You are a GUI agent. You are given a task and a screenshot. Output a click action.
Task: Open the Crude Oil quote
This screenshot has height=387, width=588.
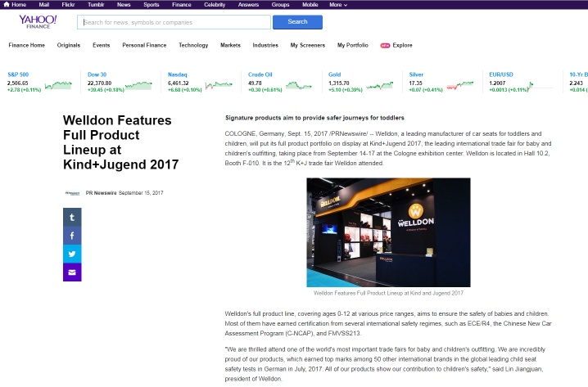[x=260, y=74]
